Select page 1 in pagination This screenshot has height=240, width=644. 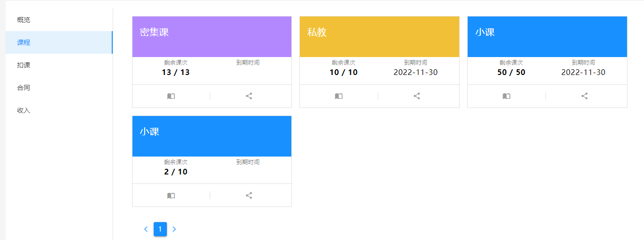(x=160, y=229)
